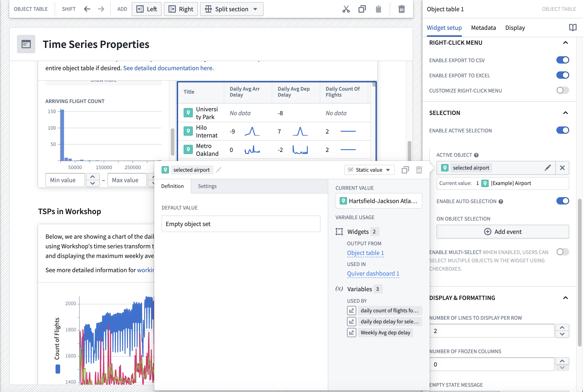Enable Customize Right-Click Menu
This screenshot has height=392, width=583.
tap(563, 90)
